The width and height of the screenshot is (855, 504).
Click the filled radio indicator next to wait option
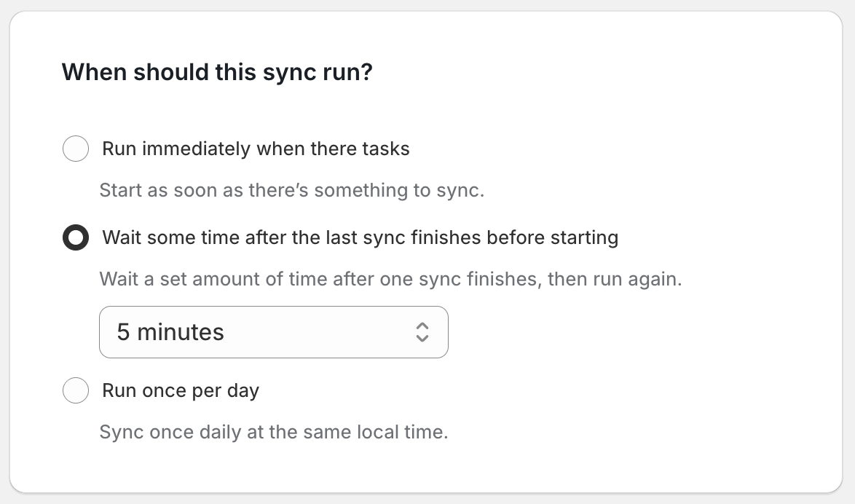[76, 237]
